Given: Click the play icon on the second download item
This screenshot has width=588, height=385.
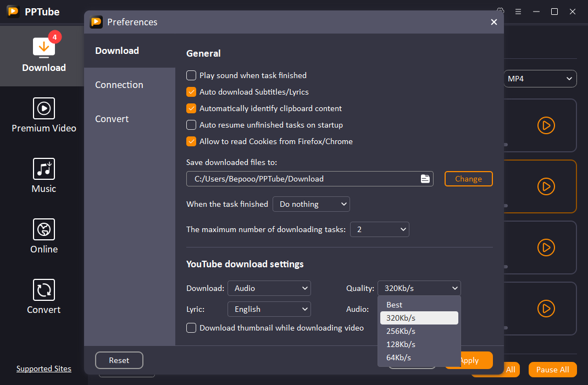Looking at the screenshot, I should point(546,186).
